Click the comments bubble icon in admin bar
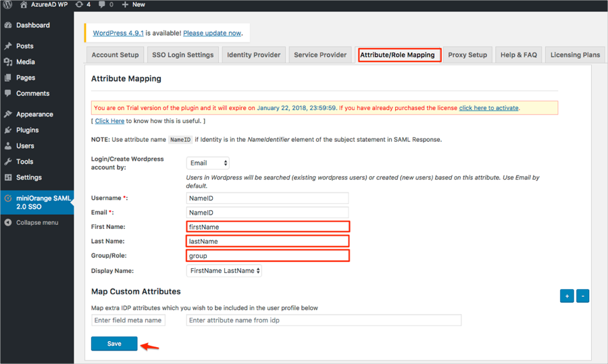The width and height of the screenshot is (608, 364). pos(102,5)
